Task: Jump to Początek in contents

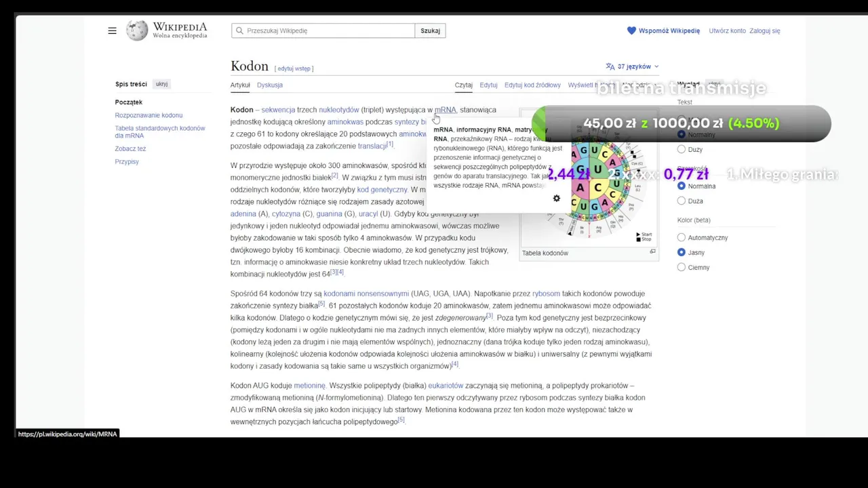Action: click(x=129, y=102)
